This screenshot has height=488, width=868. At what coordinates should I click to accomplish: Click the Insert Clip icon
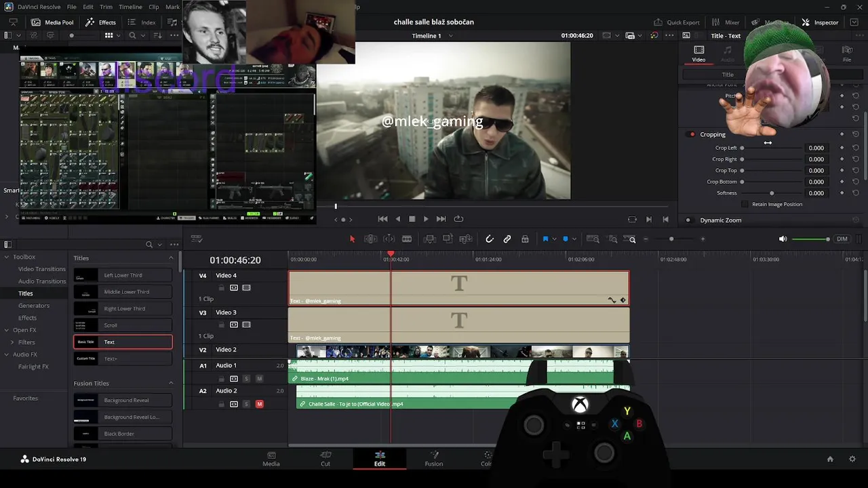click(x=429, y=239)
